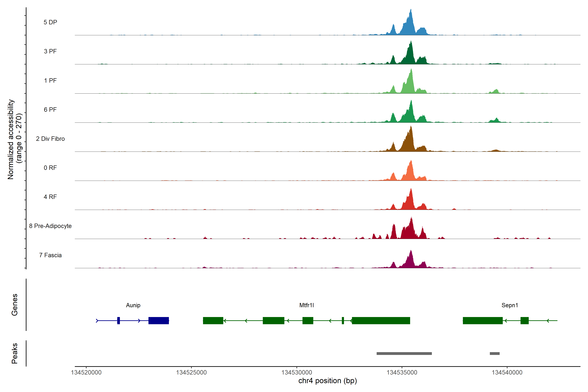Click the large Sepn1 green exon block
Image resolution: width=588 pixels, height=392 pixels.
(482, 320)
